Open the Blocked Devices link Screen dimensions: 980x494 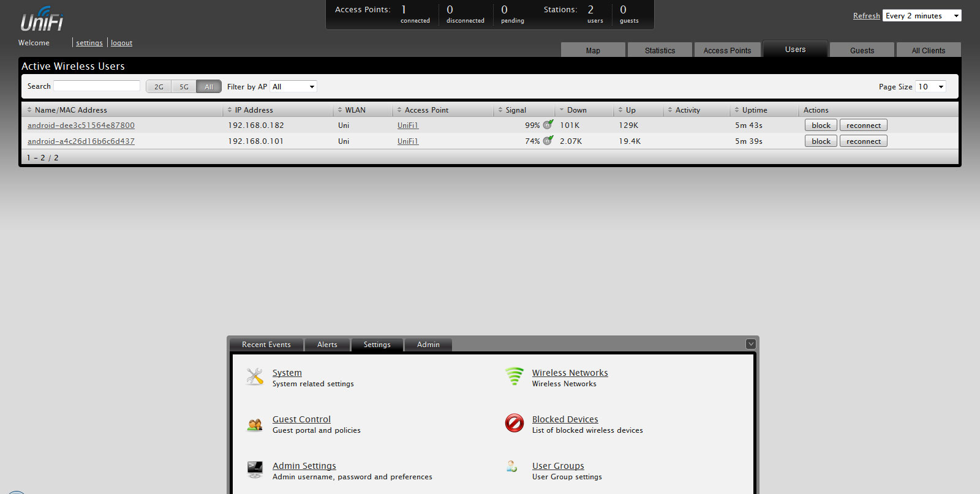565,419
